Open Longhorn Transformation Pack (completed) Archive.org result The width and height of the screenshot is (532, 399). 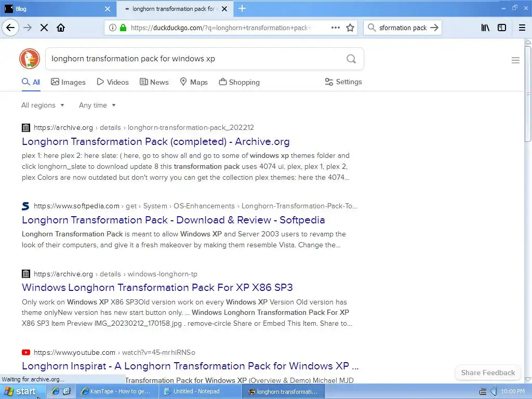[156, 141]
